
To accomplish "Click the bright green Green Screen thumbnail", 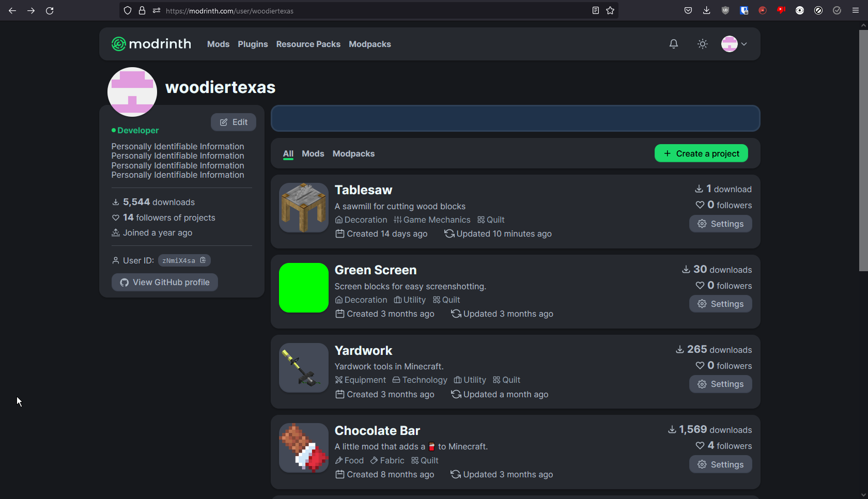I will pos(303,288).
